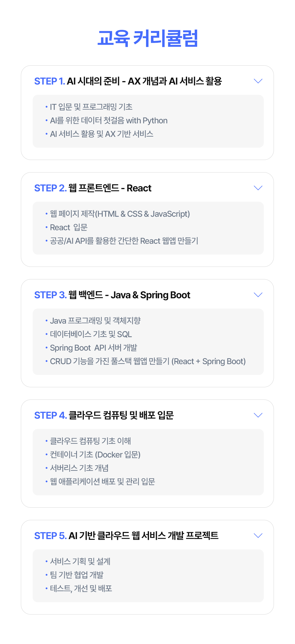Click the React 입문 list item

coord(69,228)
